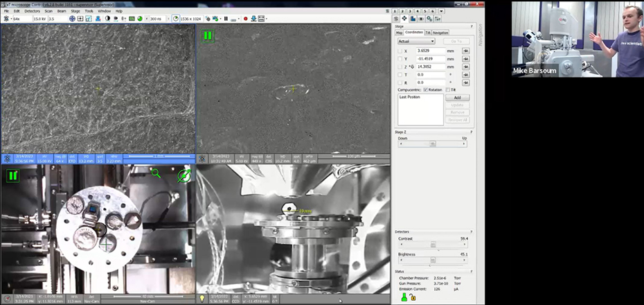Click the lock button beside Z value
This screenshot has width=644, height=305.
pyautogui.click(x=466, y=67)
